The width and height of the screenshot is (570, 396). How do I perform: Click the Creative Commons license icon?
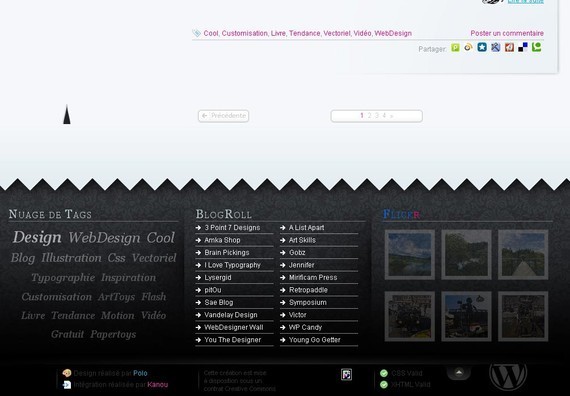coord(346,375)
